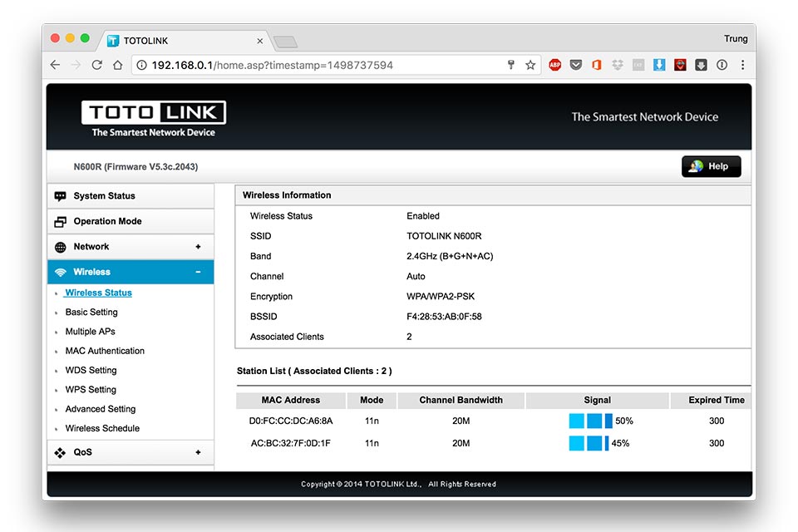Expand the QoS menu plus sign
This screenshot has width=798, height=532.
point(198,452)
